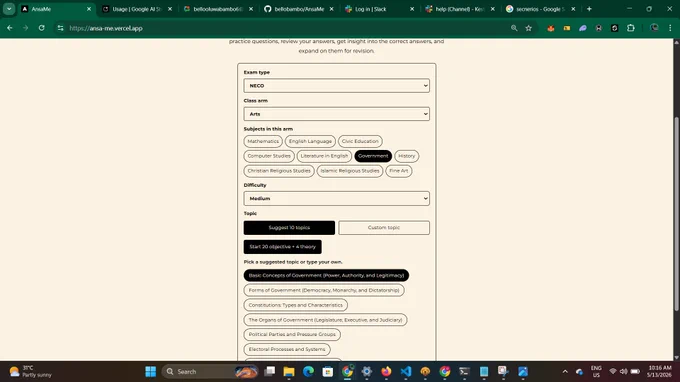Open the site information icon in address bar
This screenshot has width=680, height=382.
pos(60,28)
